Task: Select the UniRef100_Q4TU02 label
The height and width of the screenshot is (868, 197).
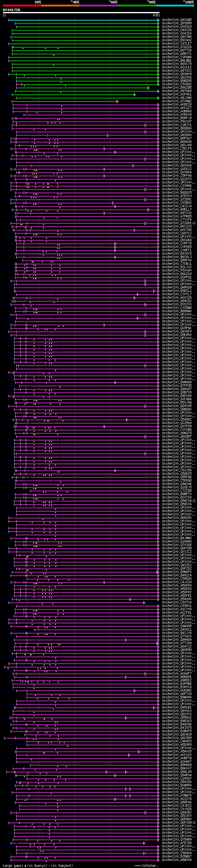Action: [x=177, y=71]
